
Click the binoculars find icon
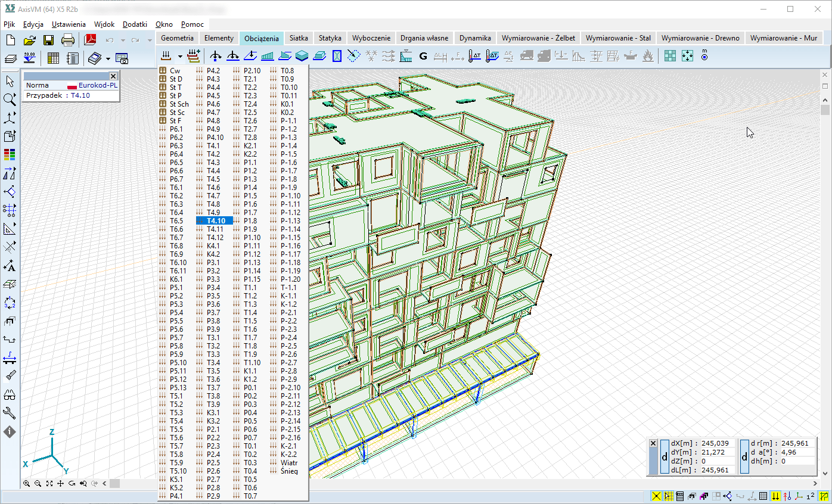[10, 394]
